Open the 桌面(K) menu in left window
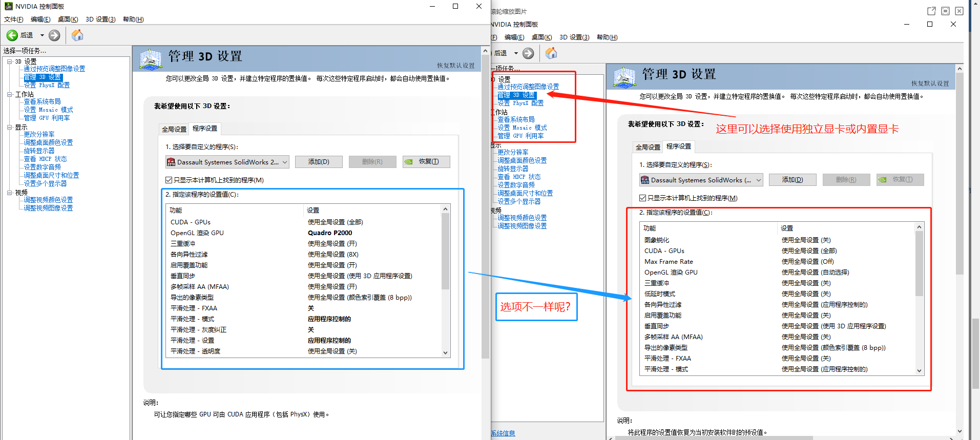This screenshot has width=980, height=440. [x=68, y=19]
